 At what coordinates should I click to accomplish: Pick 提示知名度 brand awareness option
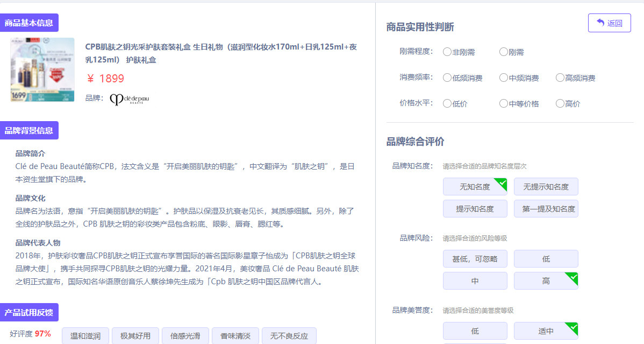click(x=475, y=209)
